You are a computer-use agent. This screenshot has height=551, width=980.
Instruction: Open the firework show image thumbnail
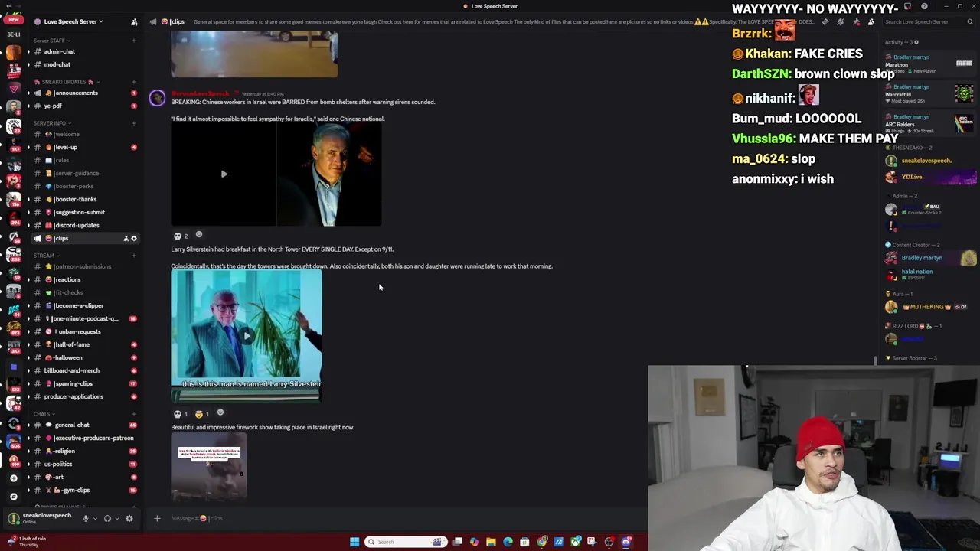tap(208, 466)
